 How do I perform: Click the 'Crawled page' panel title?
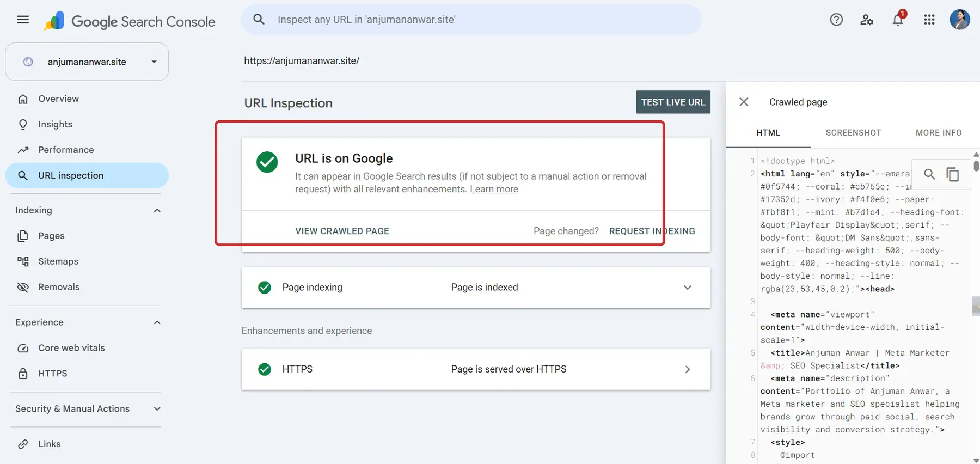[x=798, y=102]
